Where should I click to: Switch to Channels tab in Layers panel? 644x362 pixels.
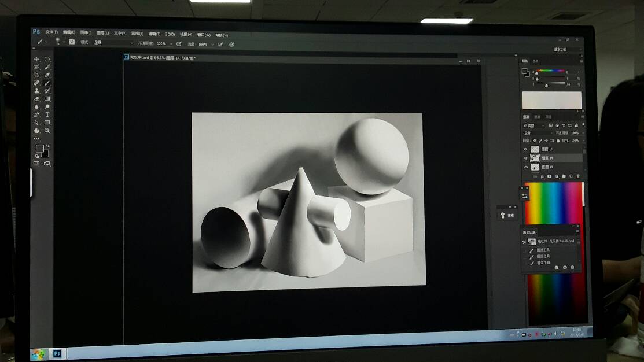(x=537, y=117)
